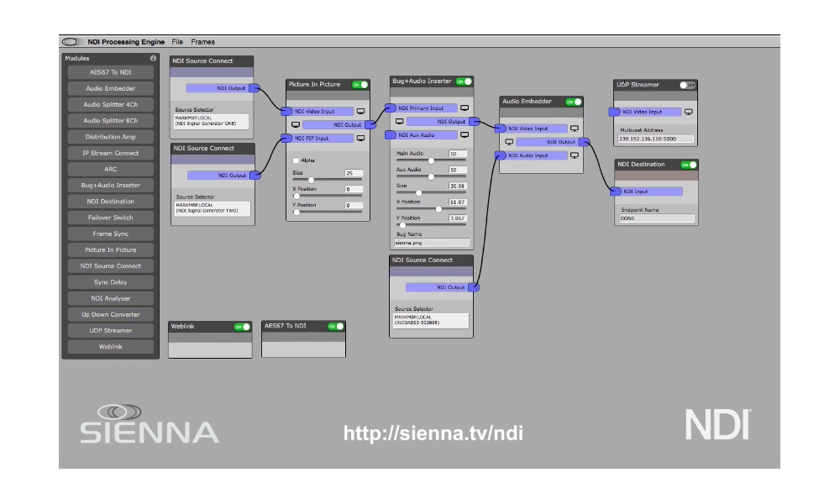Click monitor icon on Picture In Picture NDI Output
This screenshot has width=840, height=504.
coord(296,124)
